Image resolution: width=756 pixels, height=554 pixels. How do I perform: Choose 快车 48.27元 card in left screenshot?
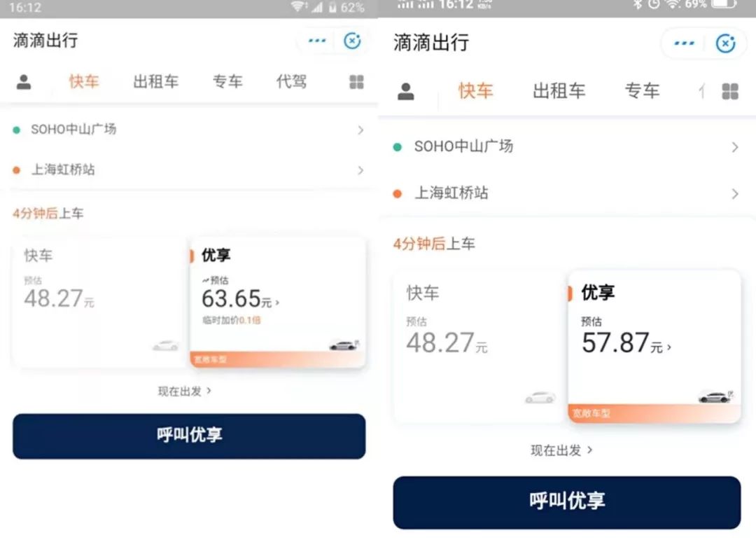point(100,302)
